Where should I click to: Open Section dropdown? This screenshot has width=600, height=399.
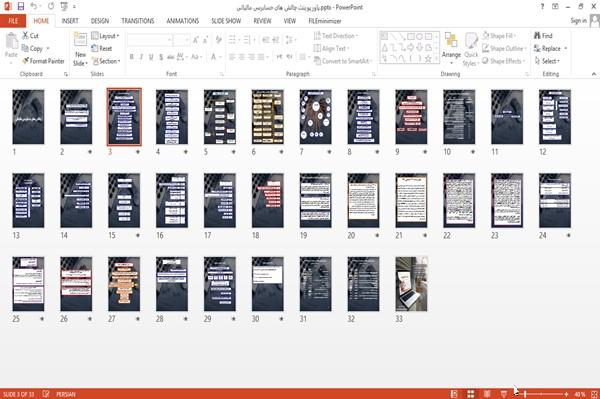(x=106, y=61)
